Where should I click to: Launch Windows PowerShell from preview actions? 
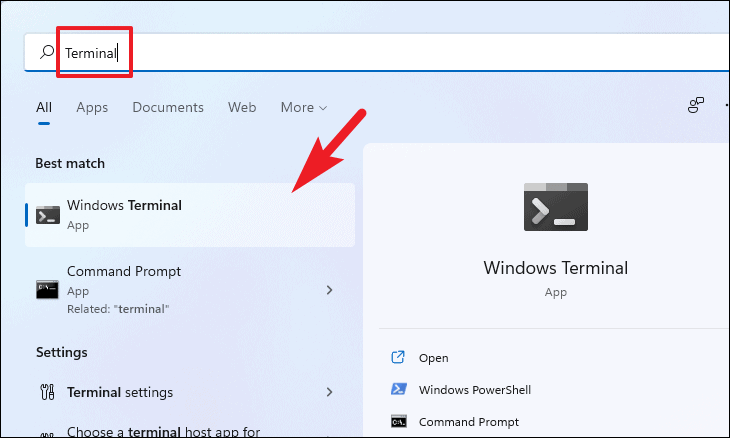click(x=474, y=390)
